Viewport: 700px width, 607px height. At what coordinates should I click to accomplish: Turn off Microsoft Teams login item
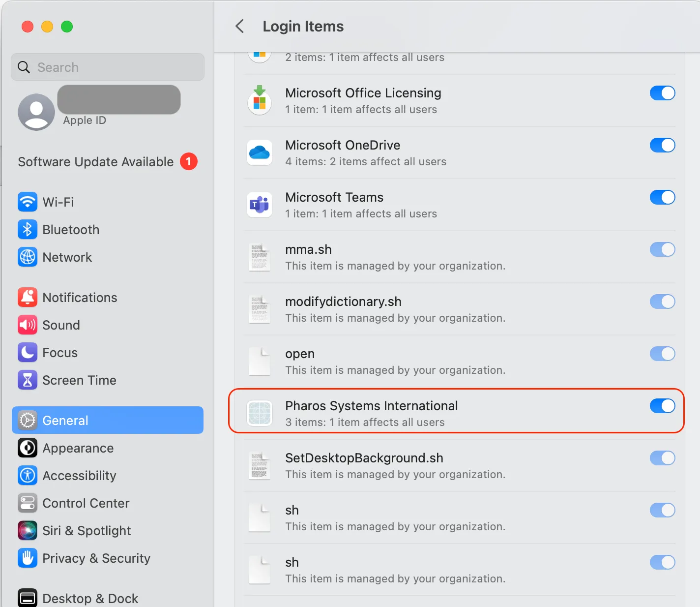point(662,197)
